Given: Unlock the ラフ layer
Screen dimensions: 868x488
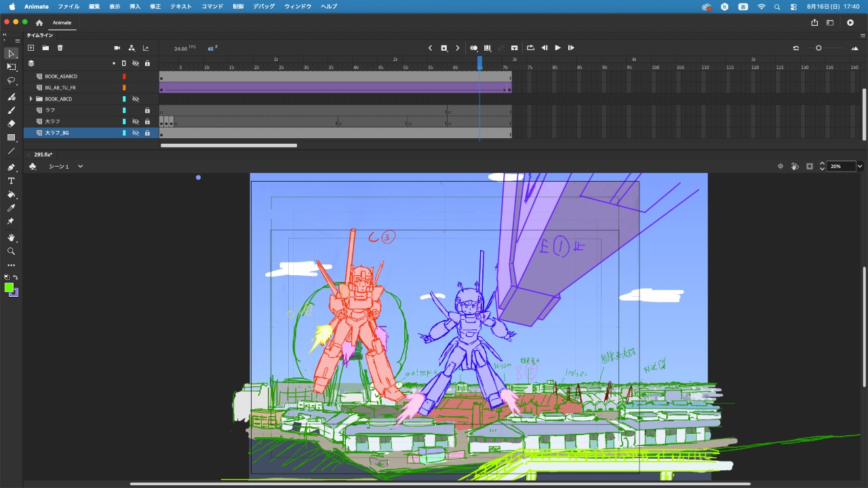Looking at the screenshot, I should coord(147,110).
